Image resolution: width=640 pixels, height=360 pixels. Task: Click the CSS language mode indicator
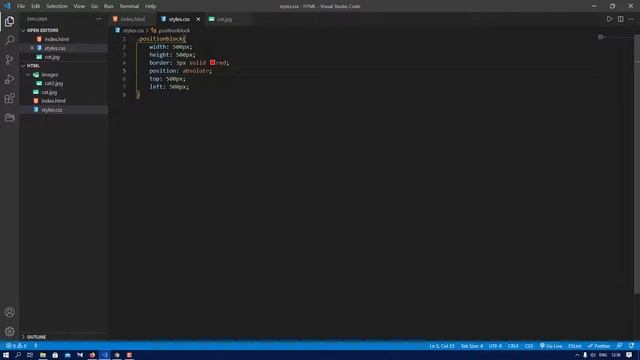529,346
